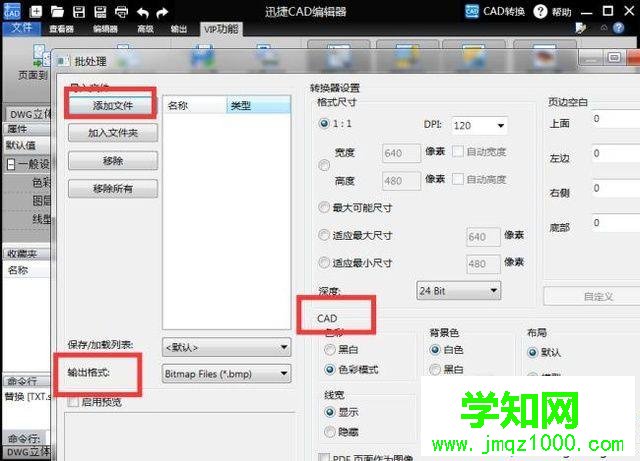Click the CAD application logo icon
Screen dimensions: 640x461
tap(12, 11)
